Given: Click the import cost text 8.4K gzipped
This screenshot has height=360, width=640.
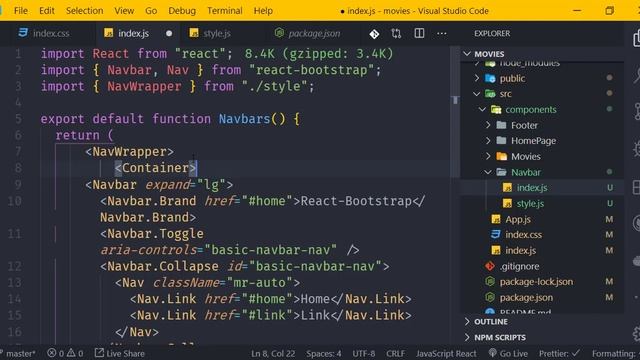Looking at the screenshot, I should (319, 54).
